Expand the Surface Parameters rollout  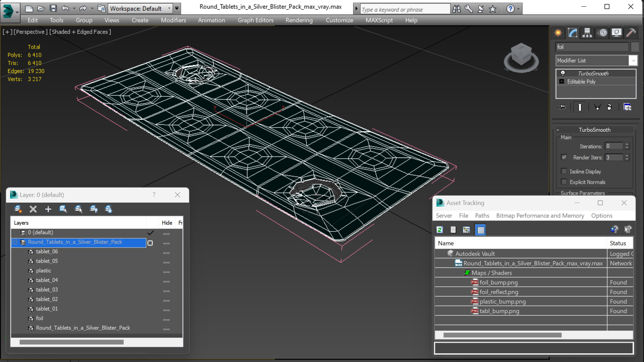583,193
